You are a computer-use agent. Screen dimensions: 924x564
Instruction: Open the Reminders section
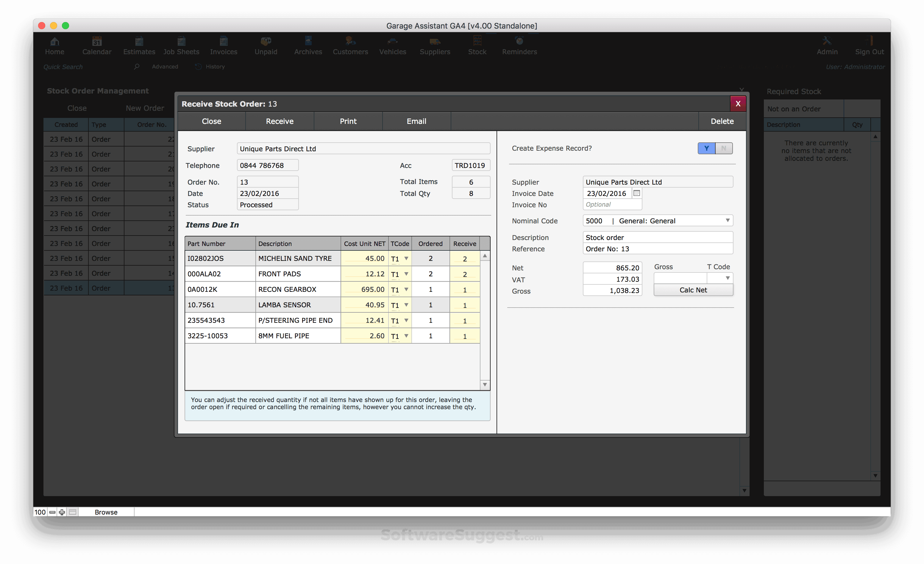(x=519, y=45)
